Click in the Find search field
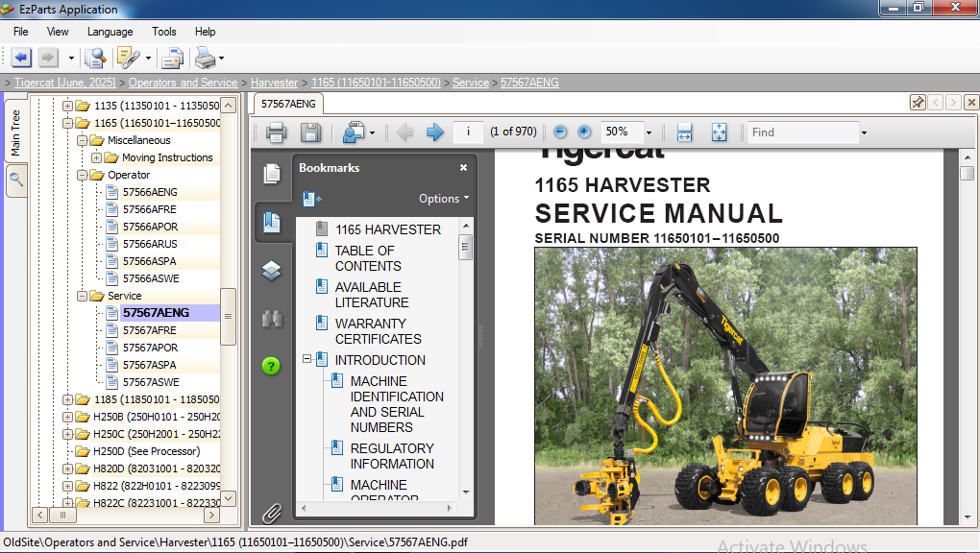Image resolution: width=980 pixels, height=553 pixels. [x=803, y=132]
